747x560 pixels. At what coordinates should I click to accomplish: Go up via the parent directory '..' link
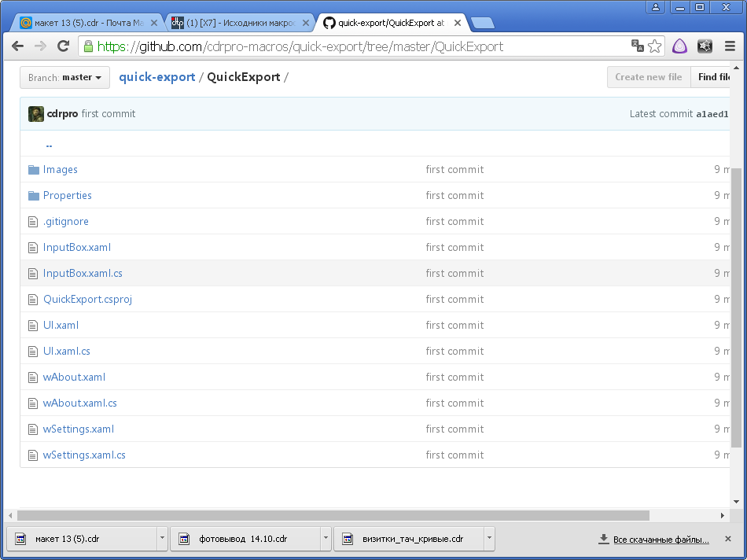click(x=49, y=145)
